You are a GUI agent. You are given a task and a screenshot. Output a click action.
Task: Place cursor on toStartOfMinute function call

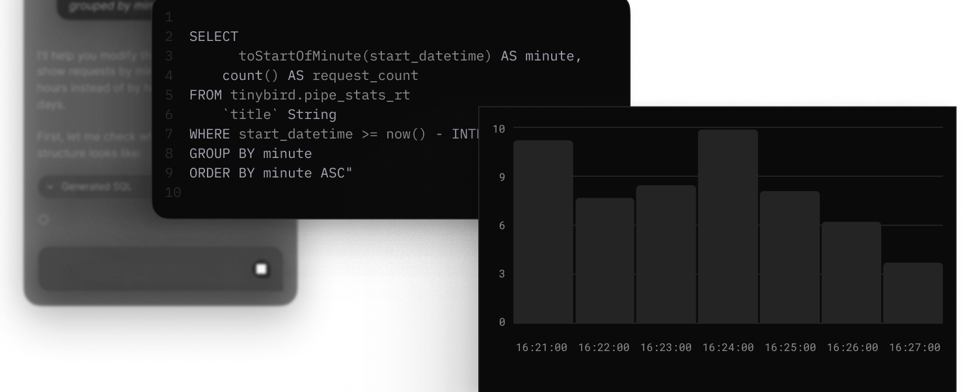299,57
